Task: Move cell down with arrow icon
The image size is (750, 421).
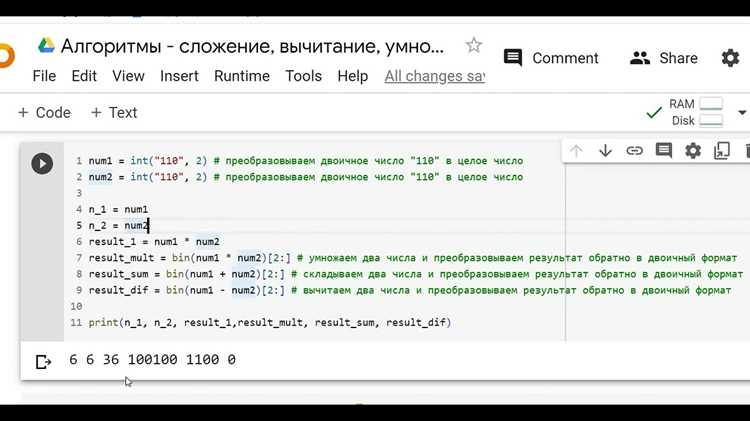Action: coord(605,151)
